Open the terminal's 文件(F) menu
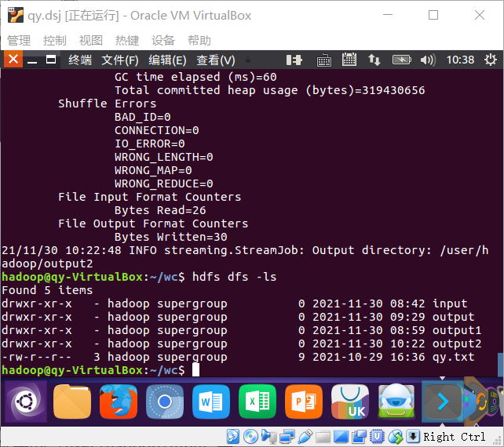504x447 pixels. 120,60
